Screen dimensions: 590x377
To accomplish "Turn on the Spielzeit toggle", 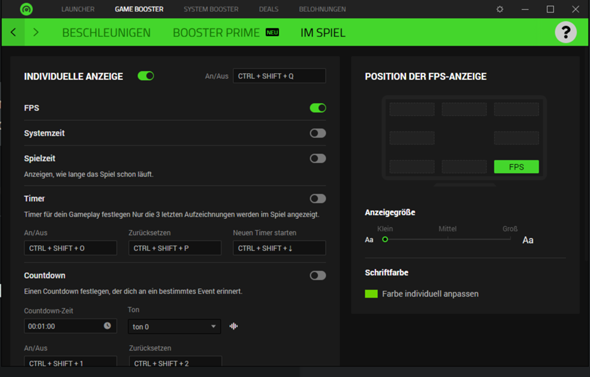I will pyautogui.click(x=318, y=158).
